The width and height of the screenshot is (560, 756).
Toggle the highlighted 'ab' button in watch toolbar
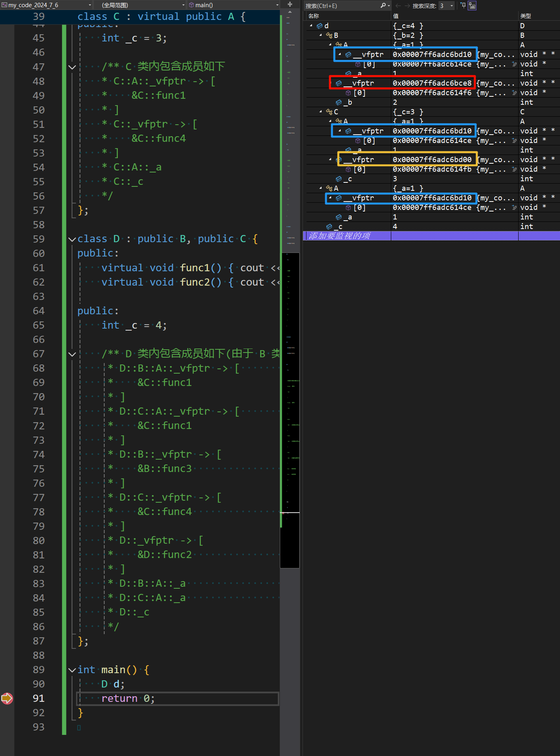pos(472,6)
